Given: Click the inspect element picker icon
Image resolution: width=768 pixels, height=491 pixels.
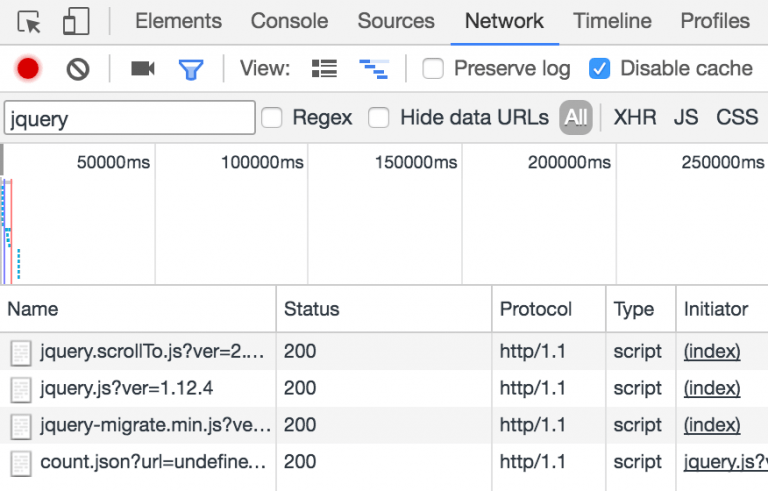Looking at the screenshot, I should tap(29, 21).
